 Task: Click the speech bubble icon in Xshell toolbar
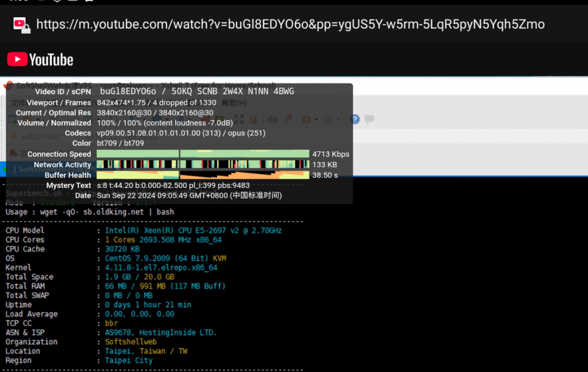point(369,119)
